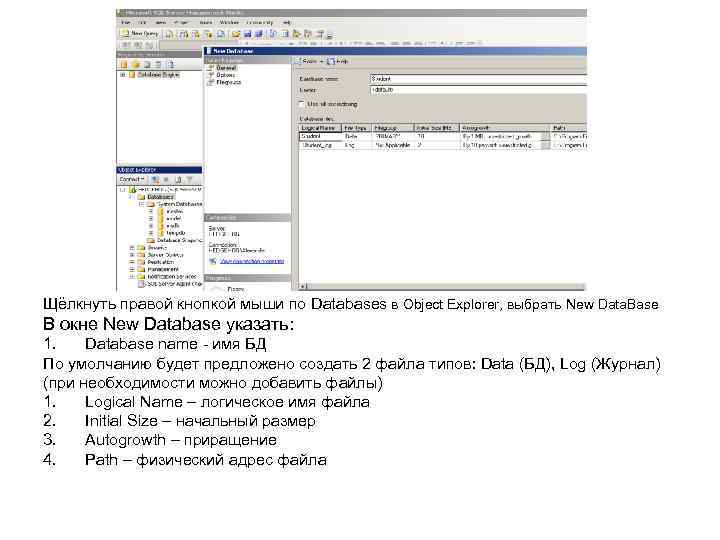Click the Filter icon in Object Explorer toolbar
This screenshot has width=720, height=540.
coord(190,180)
